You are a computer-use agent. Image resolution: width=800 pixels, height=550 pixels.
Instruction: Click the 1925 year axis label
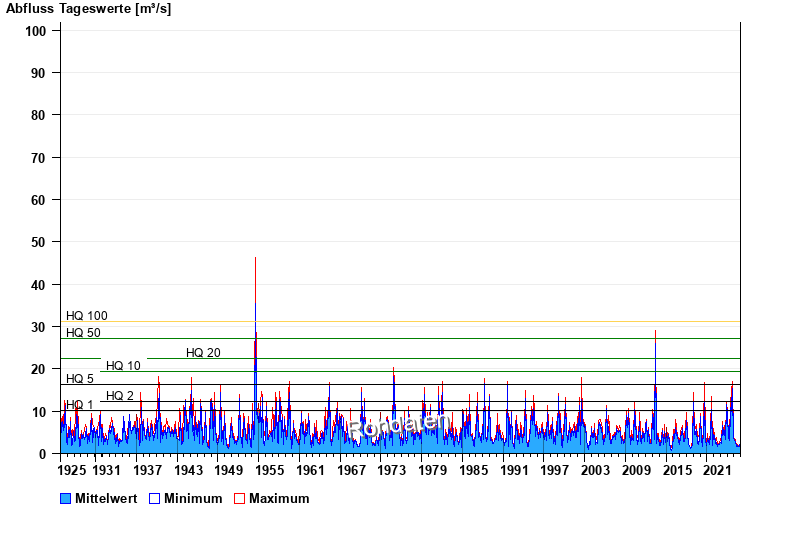pyautogui.click(x=73, y=470)
